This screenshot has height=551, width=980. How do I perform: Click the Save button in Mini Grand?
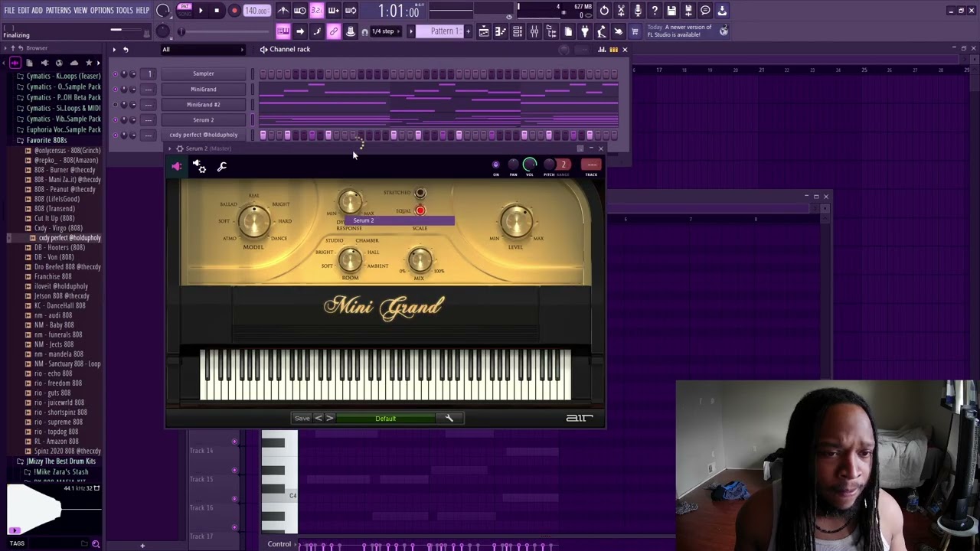point(302,418)
